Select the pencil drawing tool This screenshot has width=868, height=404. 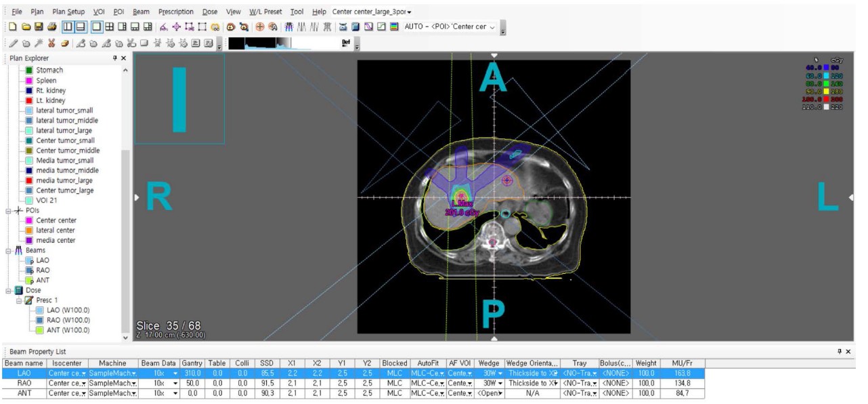[x=13, y=43]
